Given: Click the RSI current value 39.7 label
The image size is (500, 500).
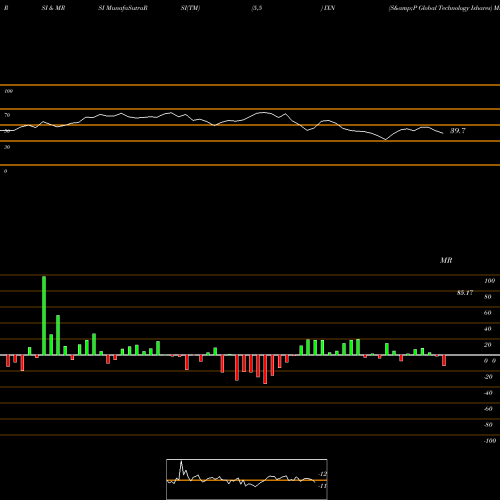Looking at the screenshot, I should pos(458,131).
